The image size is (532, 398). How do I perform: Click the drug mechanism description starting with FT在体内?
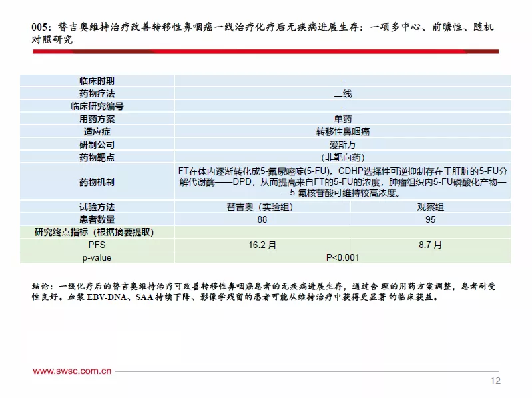click(343, 182)
